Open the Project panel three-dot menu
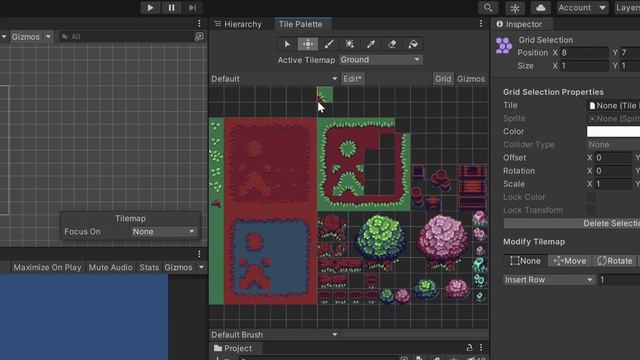The image size is (640, 360). (x=481, y=348)
